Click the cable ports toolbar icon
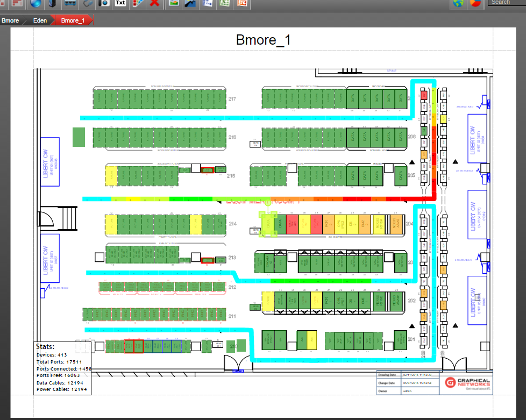Screen dimensions: 526x420 [x=69, y=4]
